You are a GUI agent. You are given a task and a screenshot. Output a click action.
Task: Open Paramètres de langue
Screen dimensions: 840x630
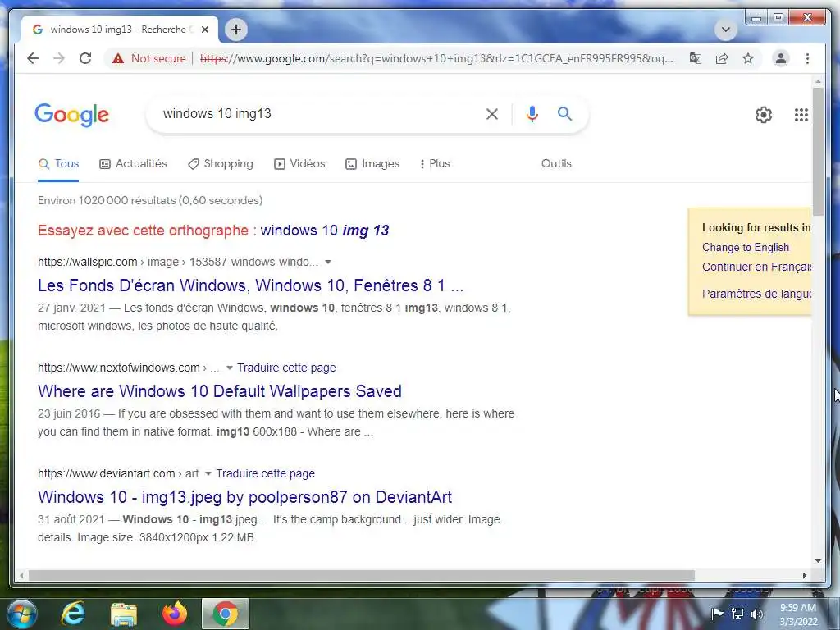[x=756, y=294]
